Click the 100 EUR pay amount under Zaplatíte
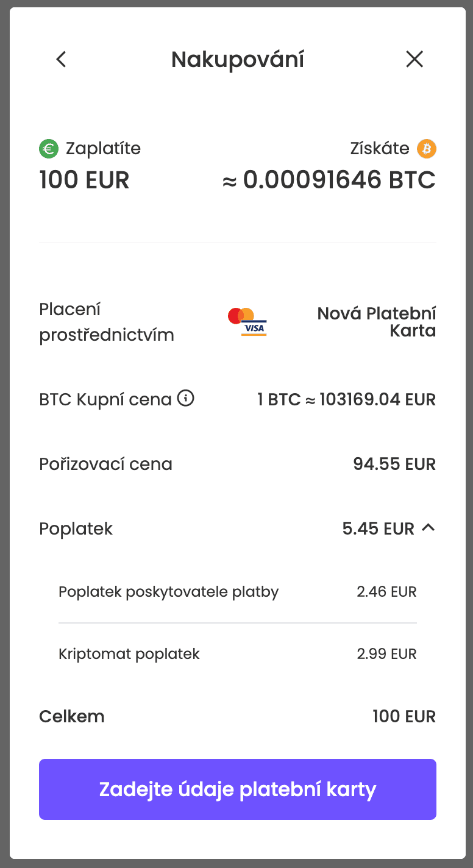The width and height of the screenshot is (473, 868). (x=84, y=180)
